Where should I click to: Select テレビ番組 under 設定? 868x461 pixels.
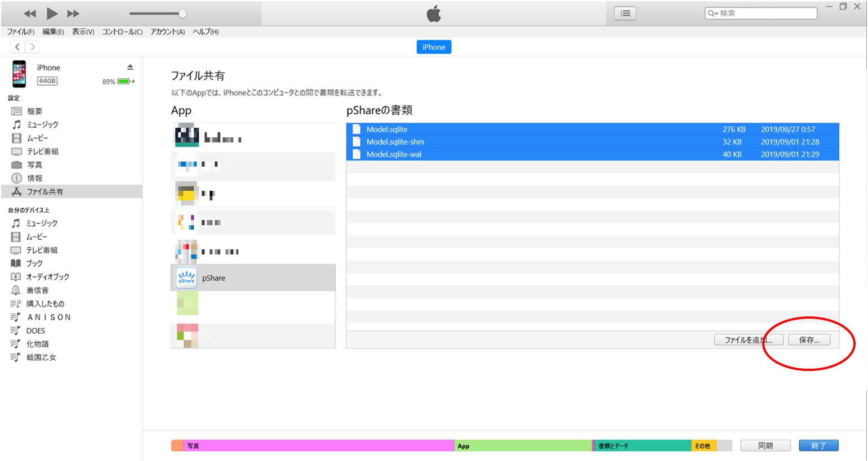point(72,151)
